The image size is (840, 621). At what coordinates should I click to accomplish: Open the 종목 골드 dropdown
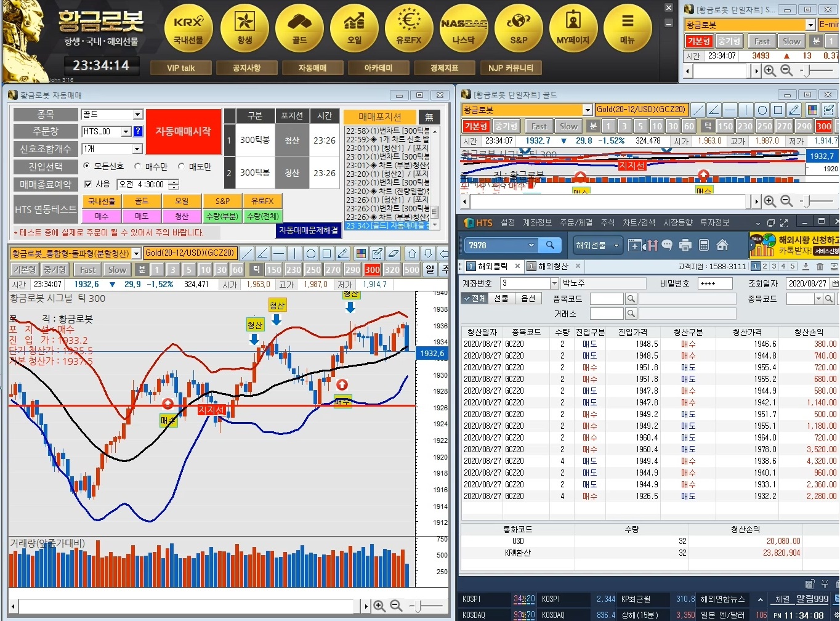[138, 115]
